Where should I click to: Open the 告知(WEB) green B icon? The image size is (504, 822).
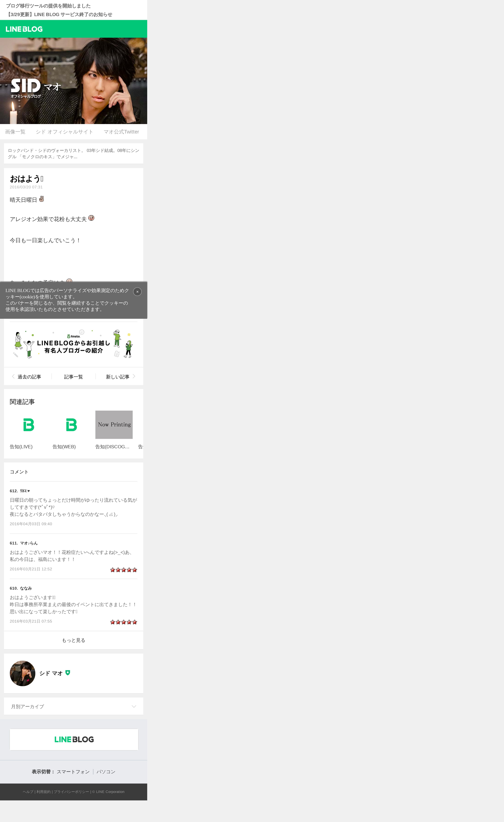coord(71,425)
